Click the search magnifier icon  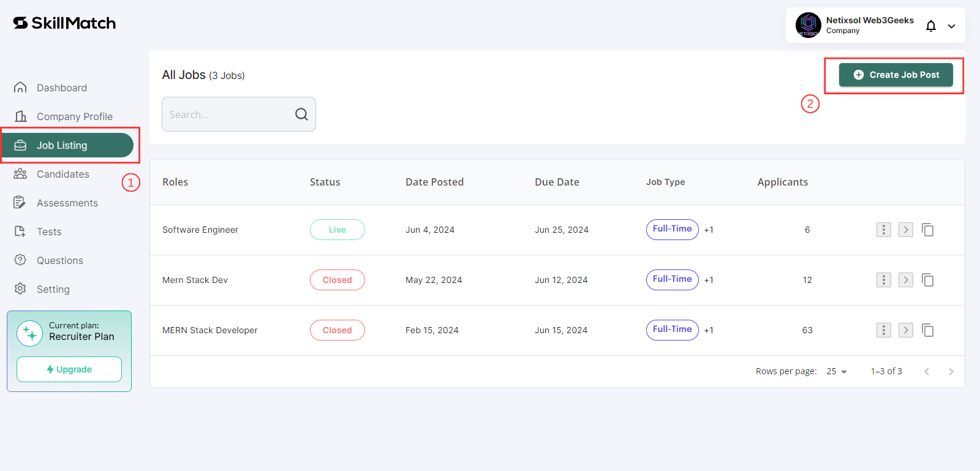[301, 114]
